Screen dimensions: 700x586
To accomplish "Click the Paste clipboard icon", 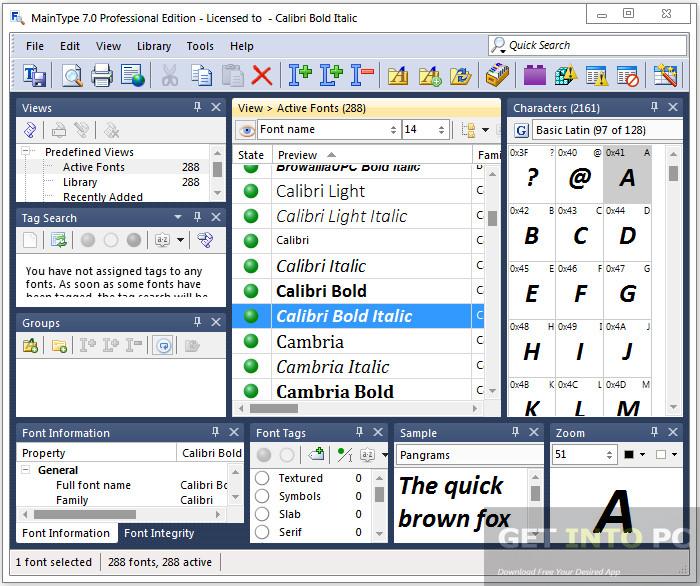I will point(233,75).
